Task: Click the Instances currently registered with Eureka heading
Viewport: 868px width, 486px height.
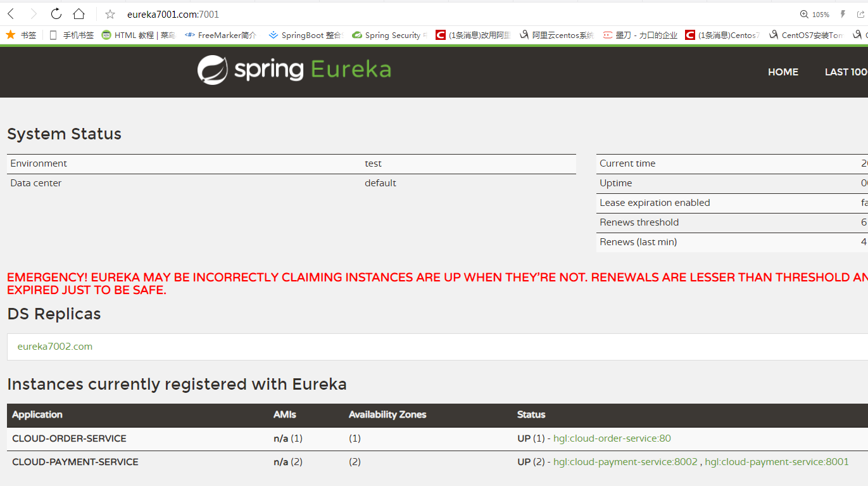Action: (x=177, y=385)
